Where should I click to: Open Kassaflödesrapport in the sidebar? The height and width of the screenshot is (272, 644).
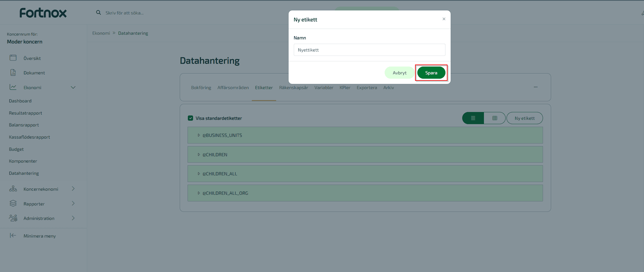[x=30, y=137]
